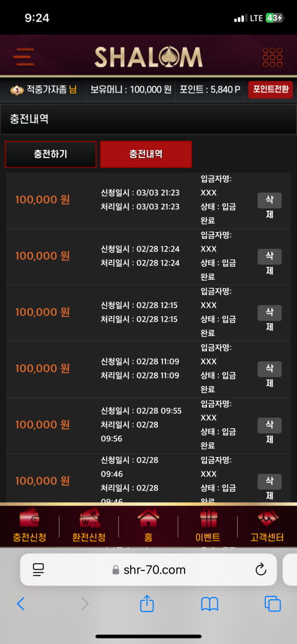The width and height of the screenshot is (297, 644).
Task: Tap the shr-70.com address field
Action: [x=148, y=570]
